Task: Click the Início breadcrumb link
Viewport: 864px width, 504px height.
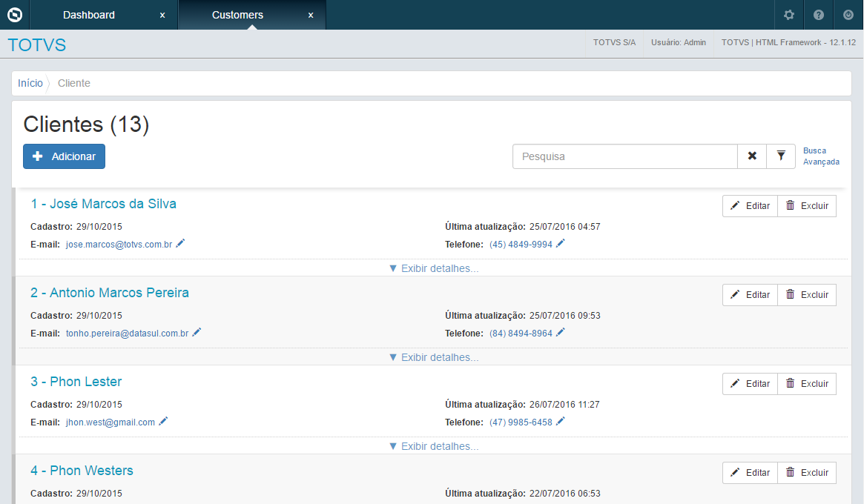Action: point(30,83)
